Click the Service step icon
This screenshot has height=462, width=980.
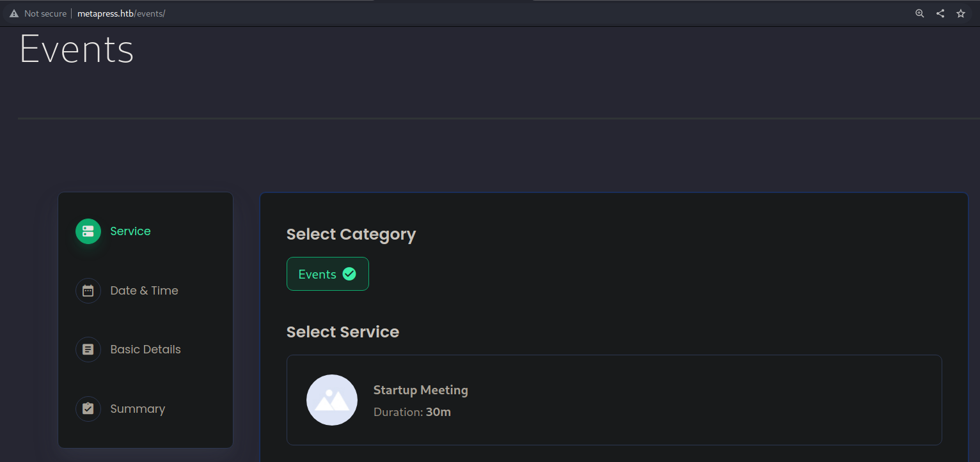tap(88, 231)
